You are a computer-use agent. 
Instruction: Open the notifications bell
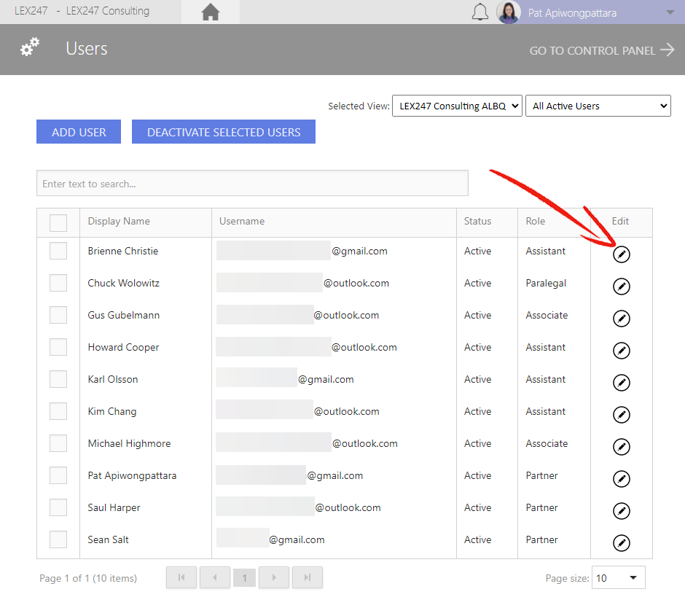tap(479, 12)
